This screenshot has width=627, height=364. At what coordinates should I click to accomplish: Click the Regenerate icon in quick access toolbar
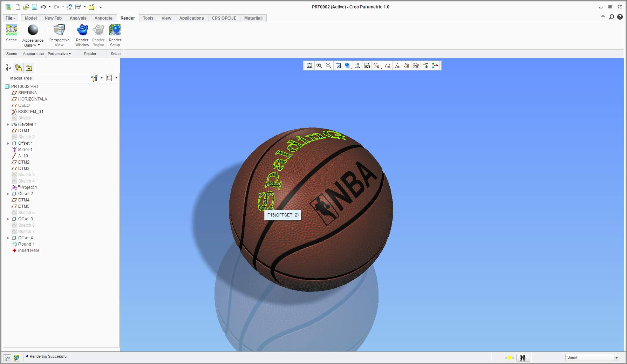(x=69, y=7)
